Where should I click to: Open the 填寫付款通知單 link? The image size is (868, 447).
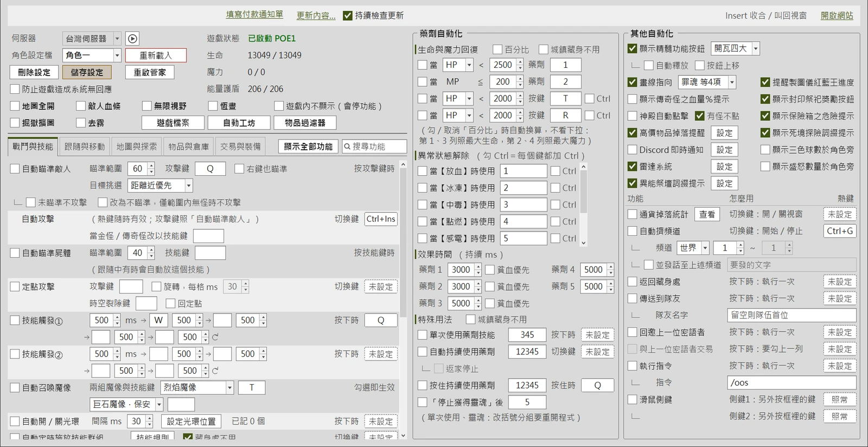click(254, 15)
